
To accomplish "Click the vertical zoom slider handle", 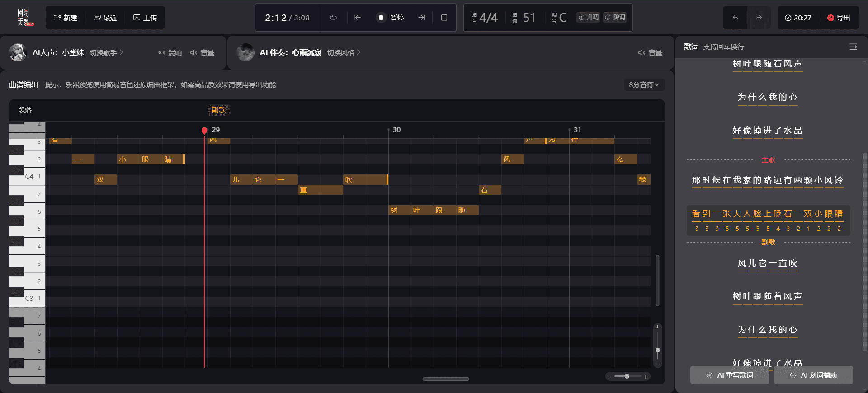I will pyautogui.click(x=658, y=351).
